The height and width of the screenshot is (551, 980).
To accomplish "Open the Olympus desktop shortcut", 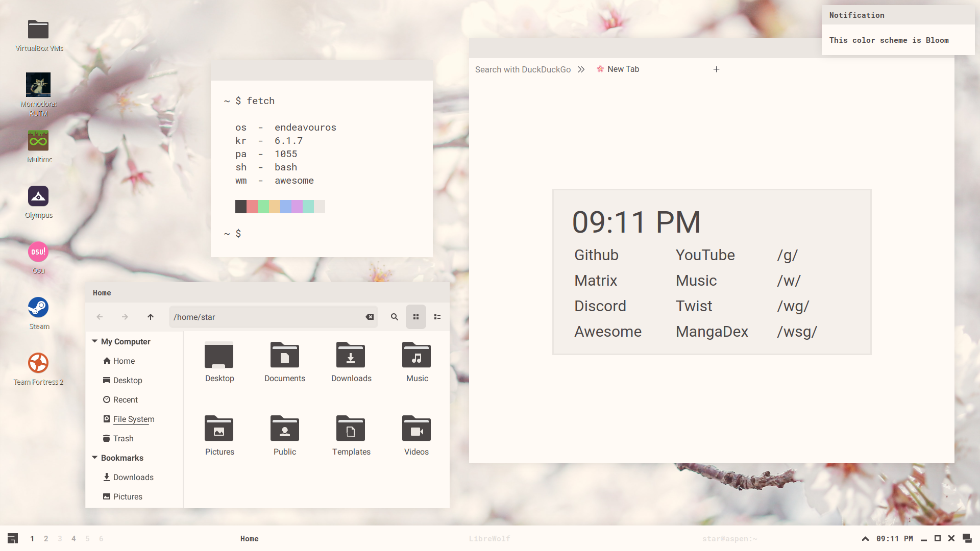I will coord(38,196).
